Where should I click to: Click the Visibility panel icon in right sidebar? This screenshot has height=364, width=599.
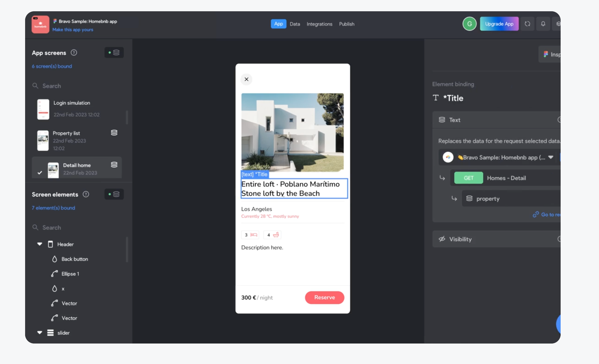click(x=442, y=239)
